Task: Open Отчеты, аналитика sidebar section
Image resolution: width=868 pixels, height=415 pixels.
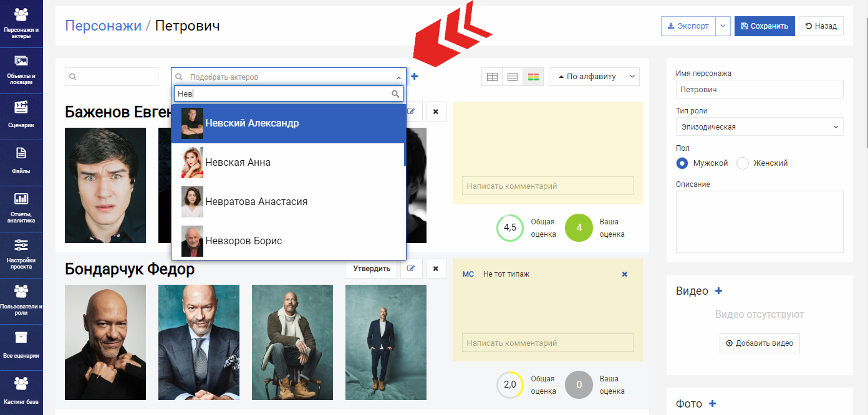Action: 21,209
